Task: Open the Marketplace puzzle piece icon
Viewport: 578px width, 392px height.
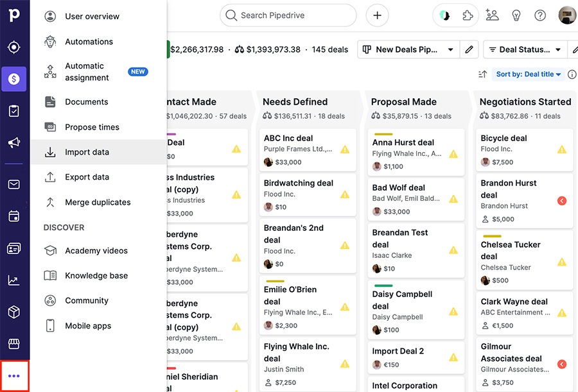Action: click(x=468, y=15)
